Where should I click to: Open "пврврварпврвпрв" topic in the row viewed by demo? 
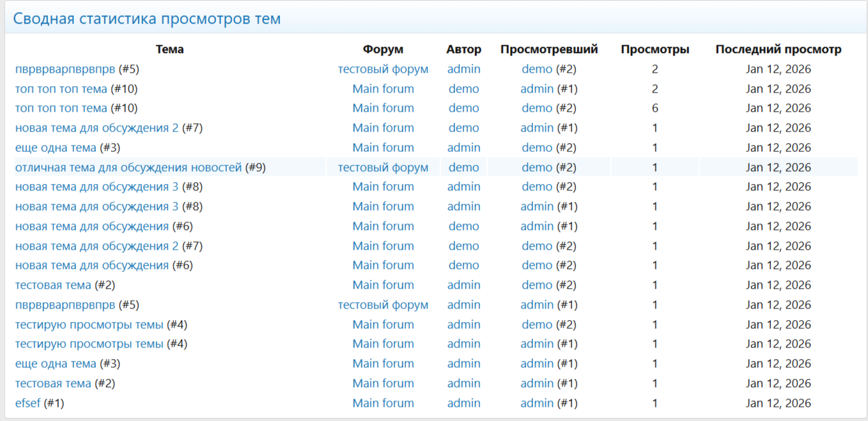[x=65, y=69]
